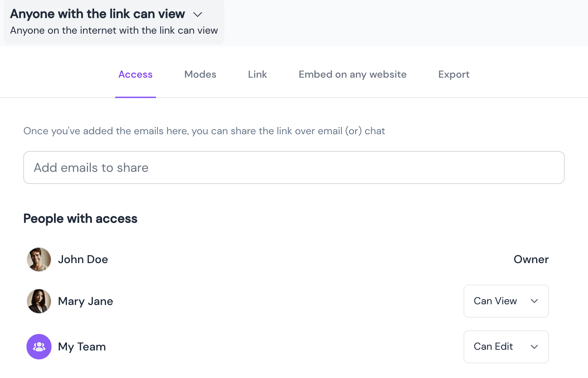
Task: Expand link sharing options via header chevron
Action: click(x=197, y=14)
